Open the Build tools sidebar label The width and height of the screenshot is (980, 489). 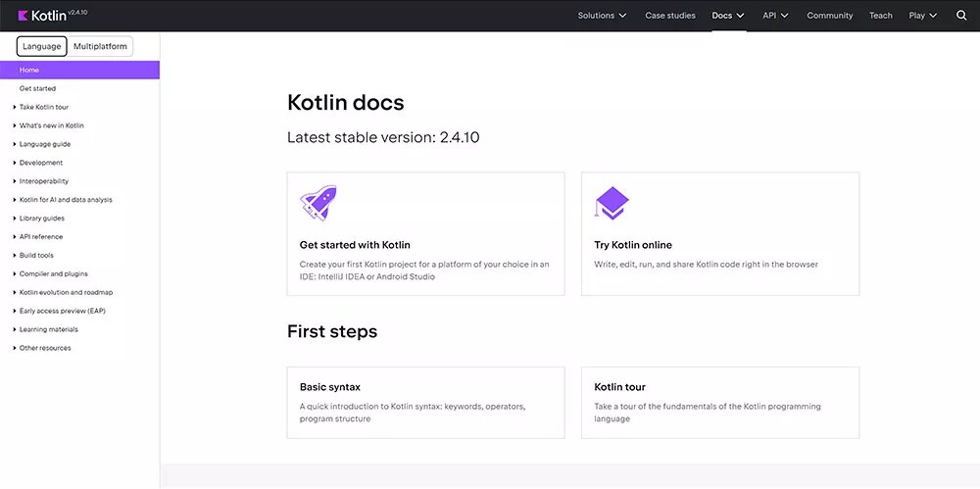[36, 255]
